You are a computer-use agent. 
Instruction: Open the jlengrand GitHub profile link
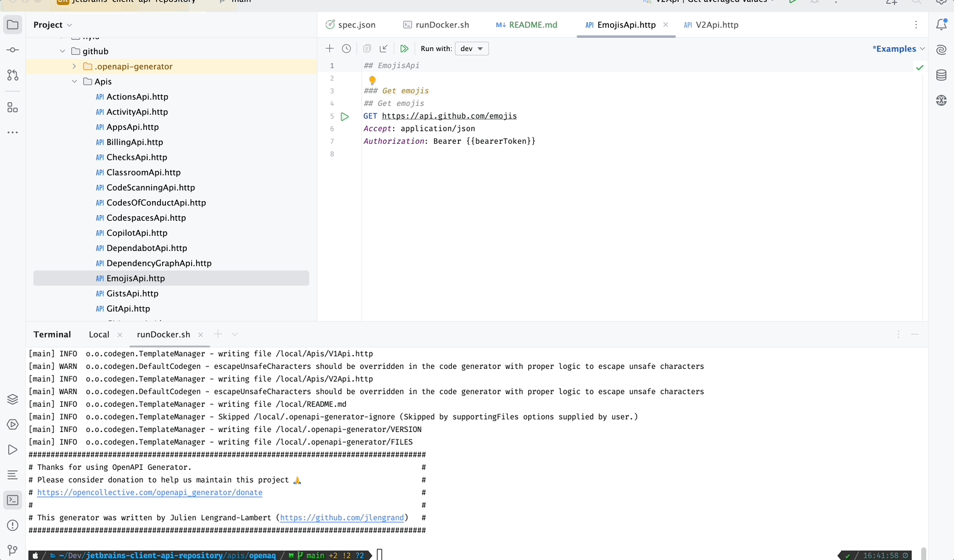[343, 517]
